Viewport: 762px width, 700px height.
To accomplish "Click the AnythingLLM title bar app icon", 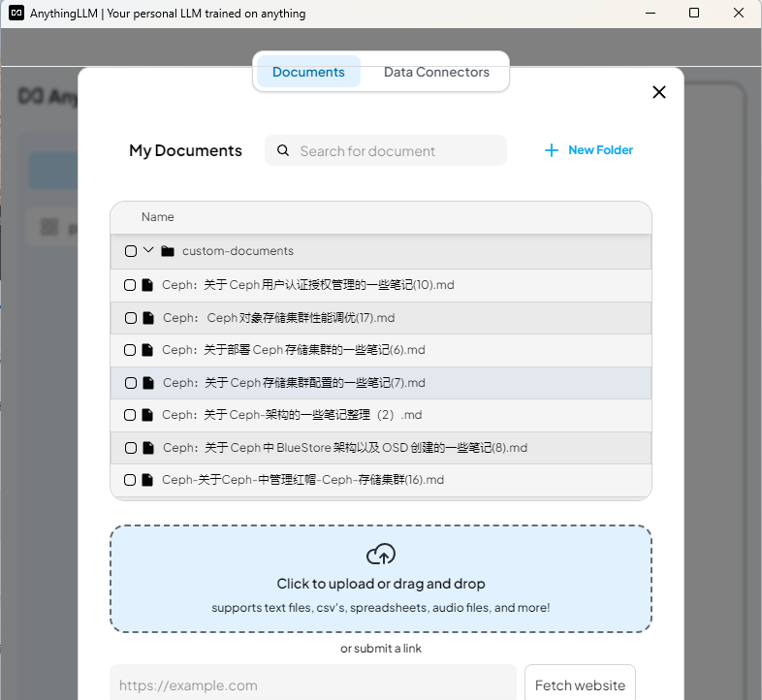I will [x=16, y=14].
